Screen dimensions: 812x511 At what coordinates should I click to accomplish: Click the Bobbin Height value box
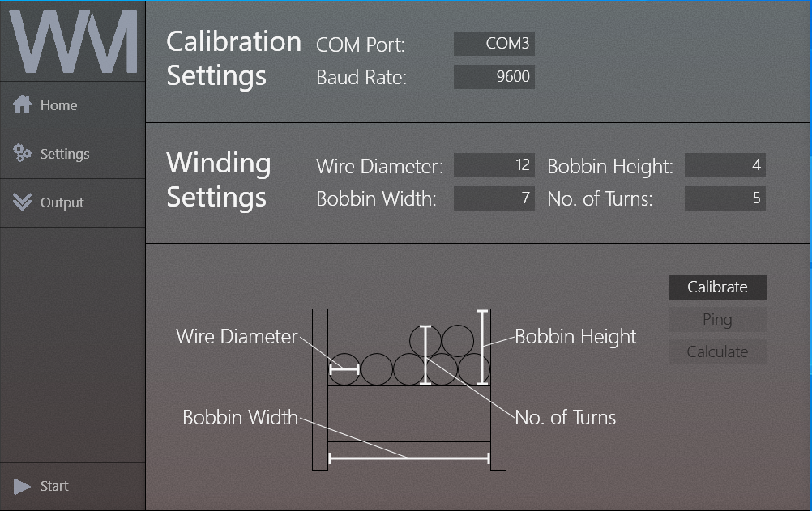[725, 166]
